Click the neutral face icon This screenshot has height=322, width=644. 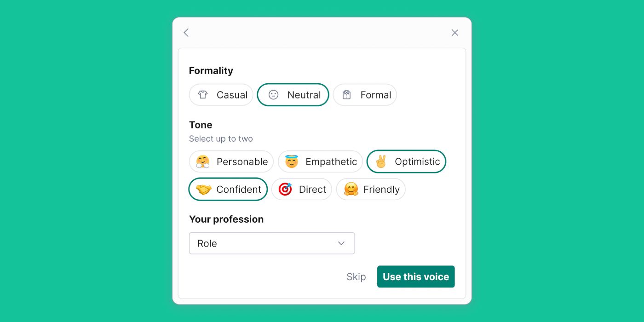point(274,95)
